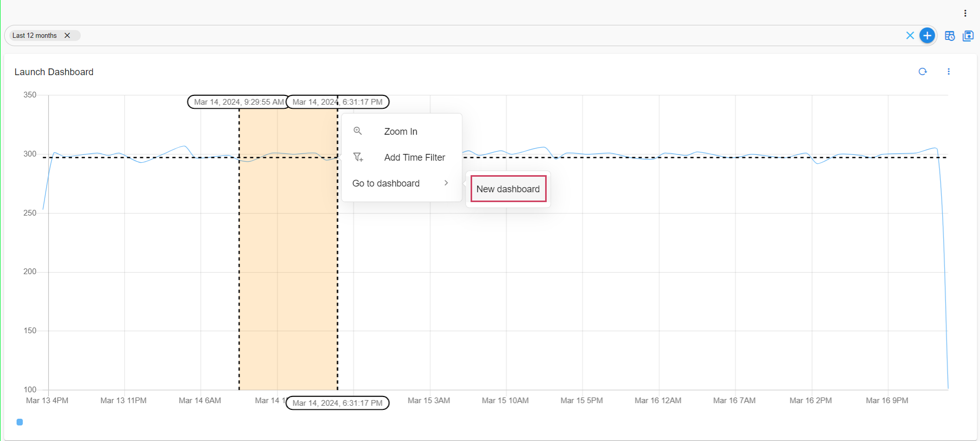Click the save floppy-disk icon
This screenshot has width=980, height=441.
tap(968, 36)
